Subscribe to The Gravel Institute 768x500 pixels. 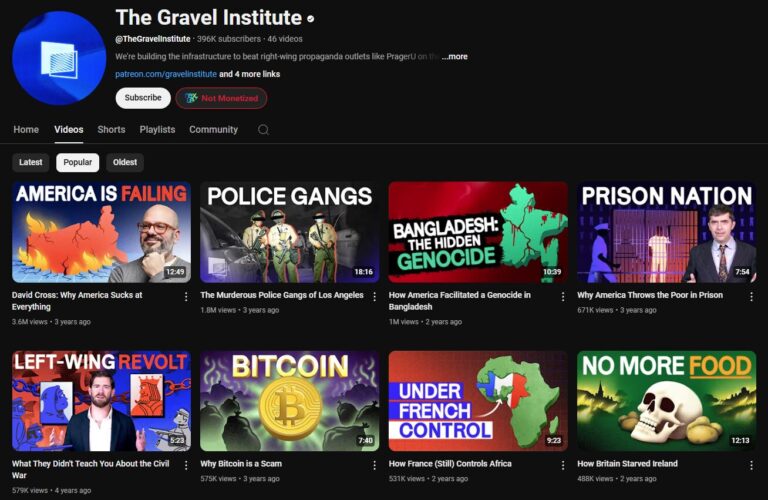(143, 98)
